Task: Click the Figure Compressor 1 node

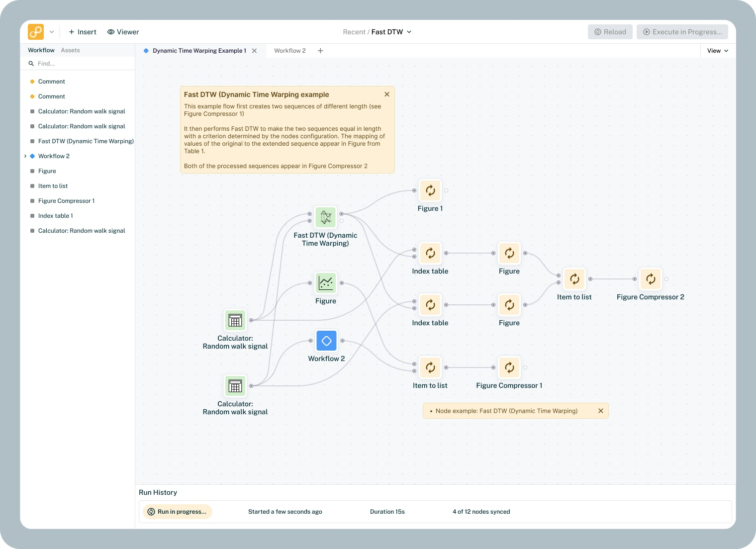Action: point(509,367)
